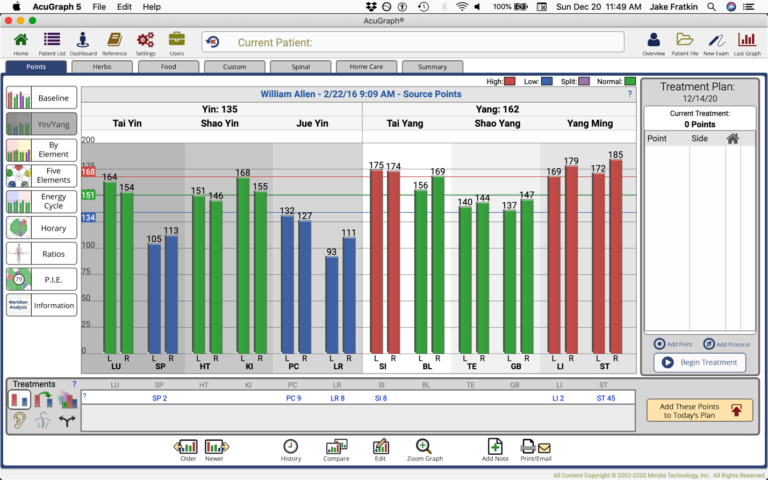Show the Last Graph
Screen dimensions: 768x480
click(x=747, y=41)
